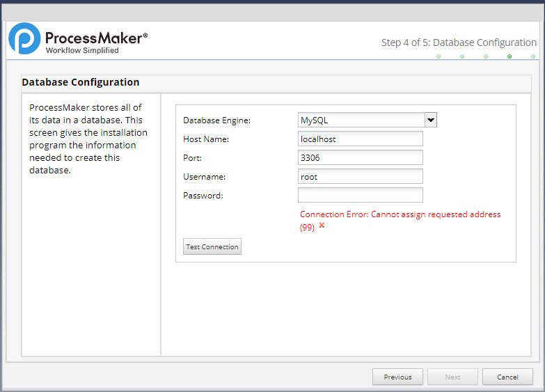
Task: Open the Database Engine dropdown arrow
Action: [431, 120]
